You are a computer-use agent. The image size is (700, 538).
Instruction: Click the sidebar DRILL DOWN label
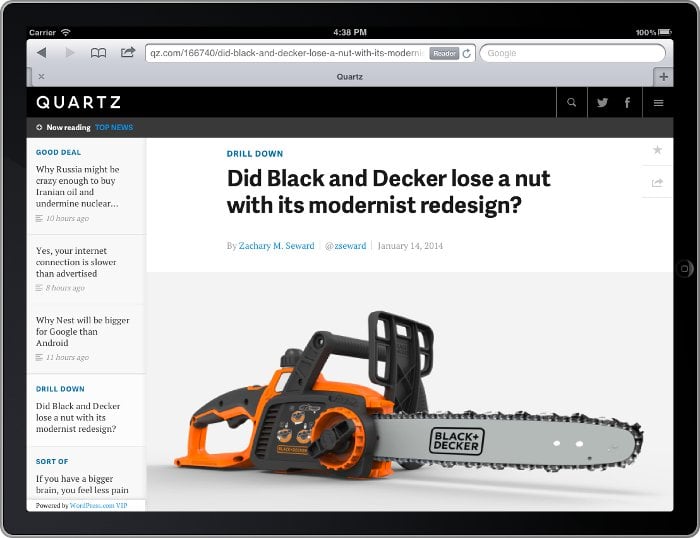point(60,389)
